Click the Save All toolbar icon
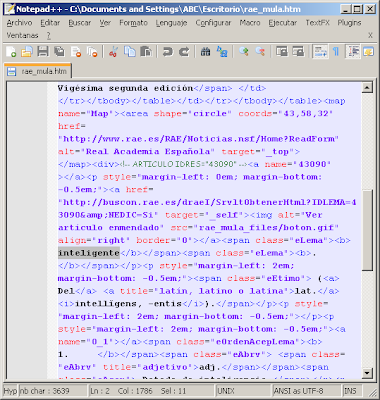The width and height of the screenshot is (380, 400). pyautogui.click(x=59, y=52)
